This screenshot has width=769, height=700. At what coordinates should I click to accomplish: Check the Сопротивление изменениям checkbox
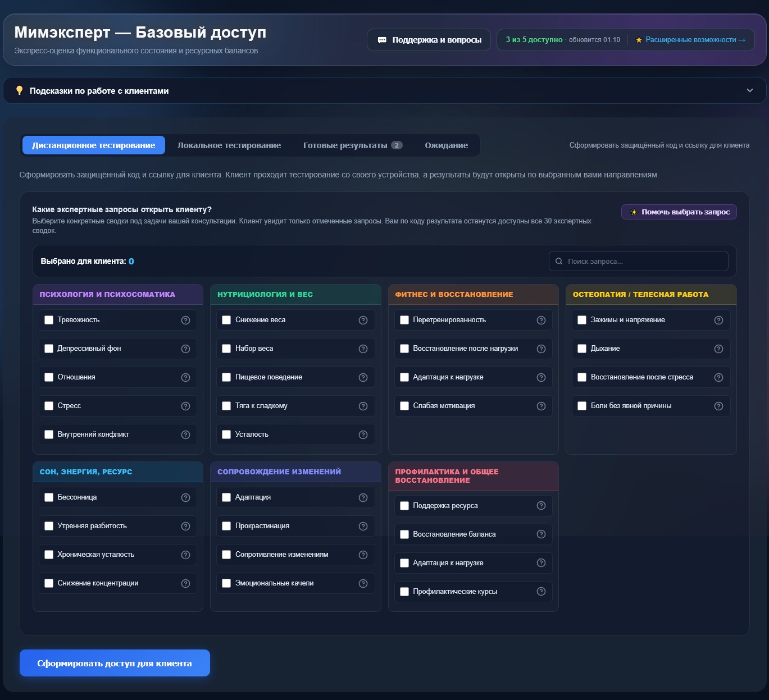click(x=226, y=555)
